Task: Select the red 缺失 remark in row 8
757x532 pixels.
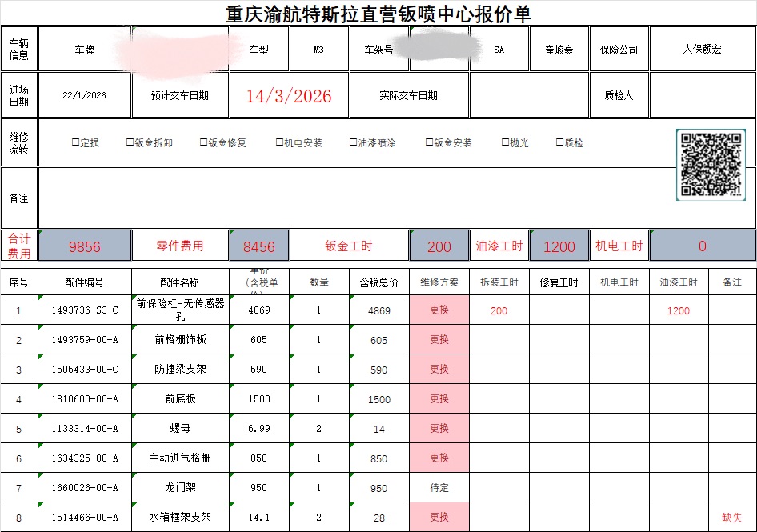Action: point(731,518)
